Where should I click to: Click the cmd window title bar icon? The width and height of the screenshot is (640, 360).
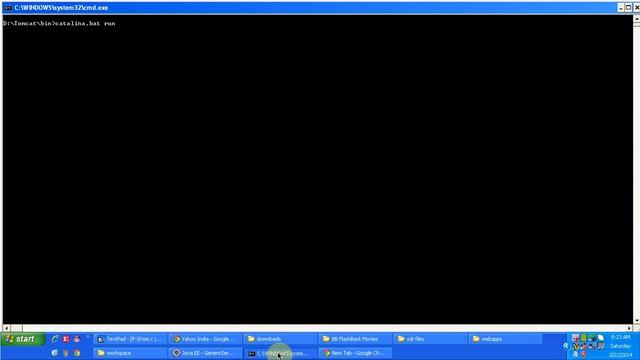pos(8,8)
